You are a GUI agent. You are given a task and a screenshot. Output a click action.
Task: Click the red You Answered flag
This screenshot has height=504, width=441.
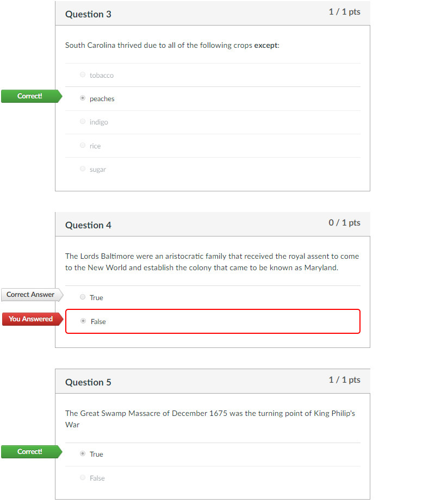pyautogui.click(x=32, y=319)
